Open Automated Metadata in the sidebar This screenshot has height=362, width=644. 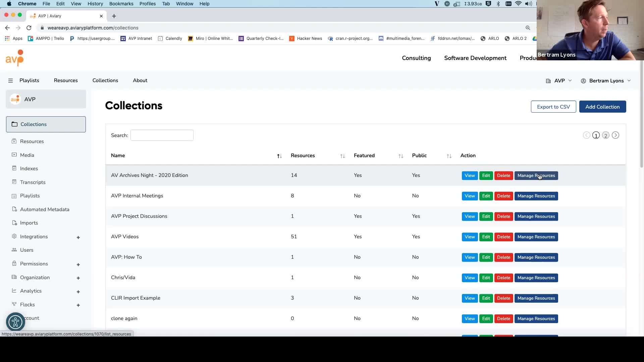coord(45,209)
